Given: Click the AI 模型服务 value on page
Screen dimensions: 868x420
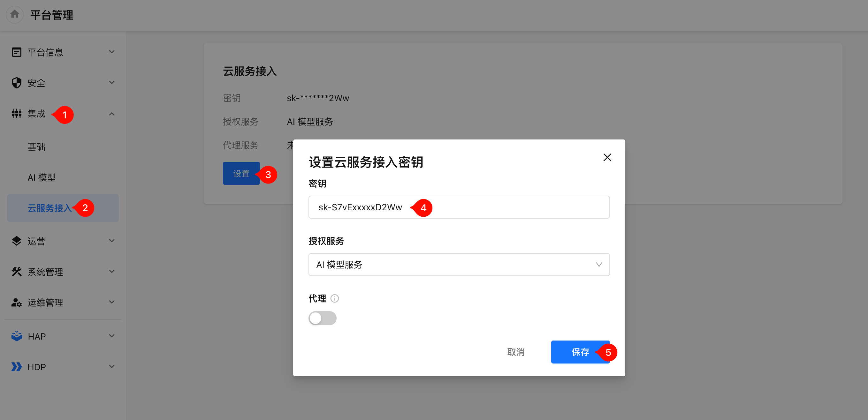Looking at the screenshot, I should click(x=310, y=122).
